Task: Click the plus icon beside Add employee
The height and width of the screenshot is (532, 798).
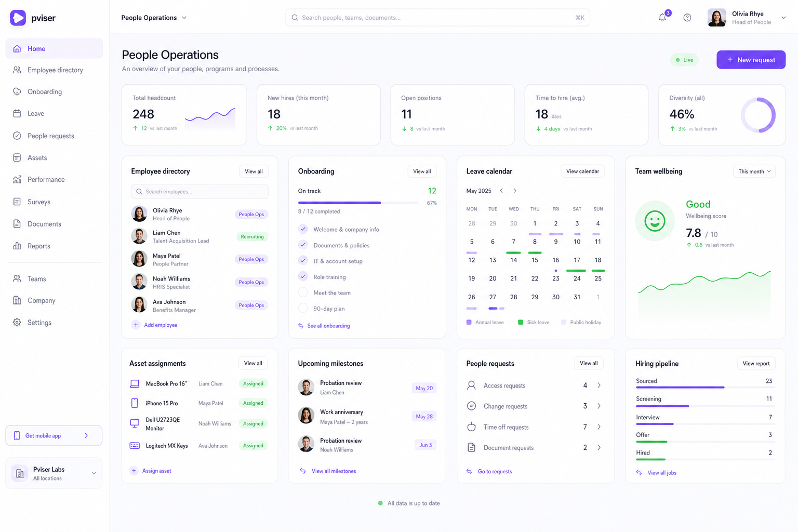Action: (136, 325)
